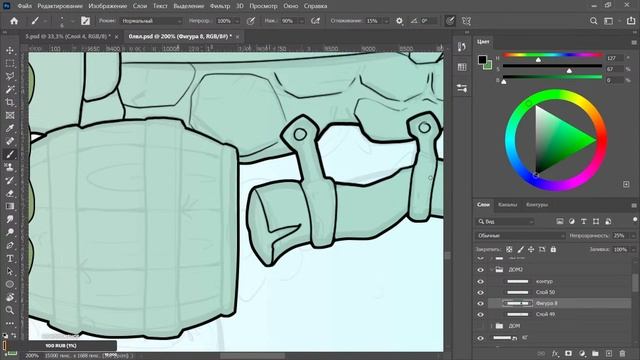Select the Magic Wand tool
This screenshot has width=640, height=360.
(x=10, y=89)
